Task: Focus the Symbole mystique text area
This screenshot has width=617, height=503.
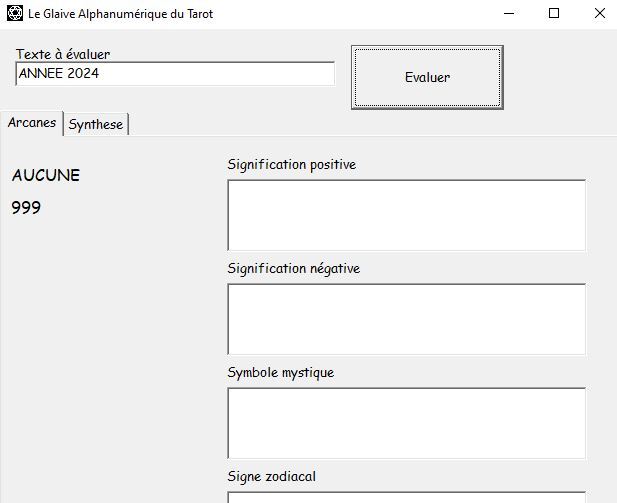Action: (x=406, y=423)
